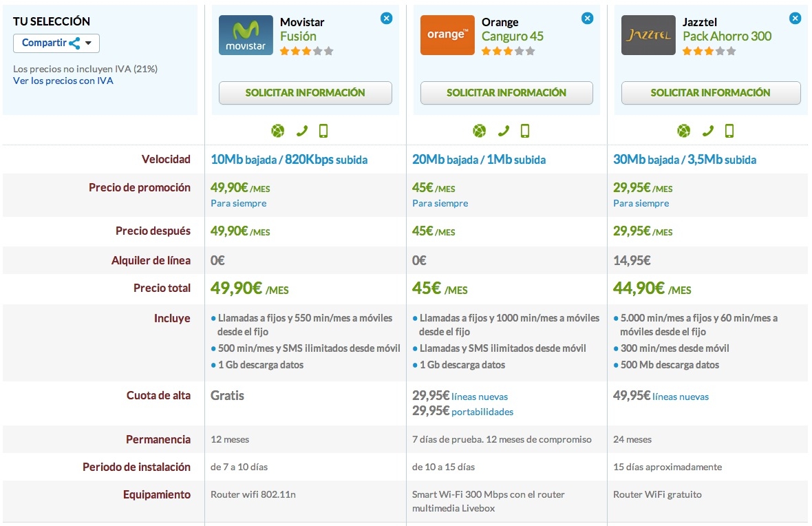The width and height of the screenshot is (812, 526).
Task: Click the Orange logo thumbnail
Action: [x=447, y=35]
